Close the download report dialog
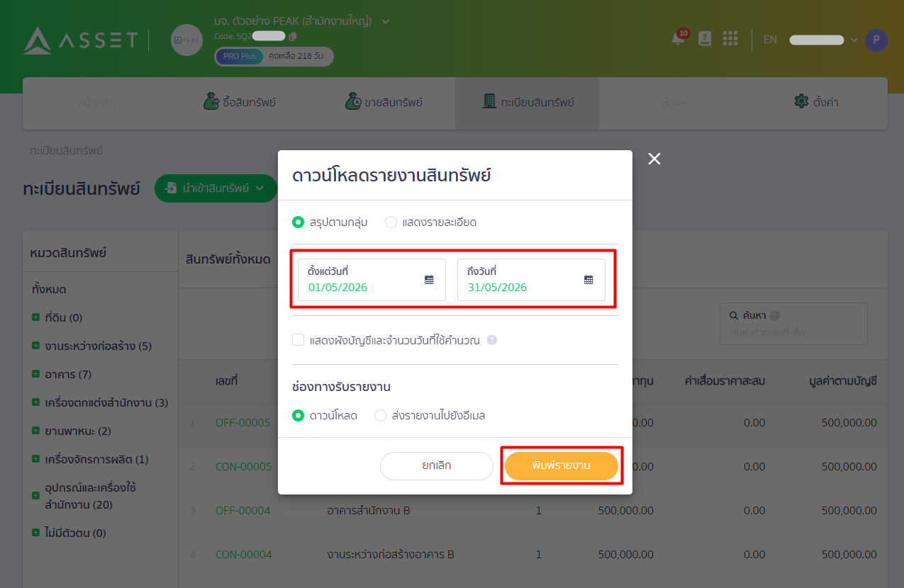904x588 pixels. point(654,159)
